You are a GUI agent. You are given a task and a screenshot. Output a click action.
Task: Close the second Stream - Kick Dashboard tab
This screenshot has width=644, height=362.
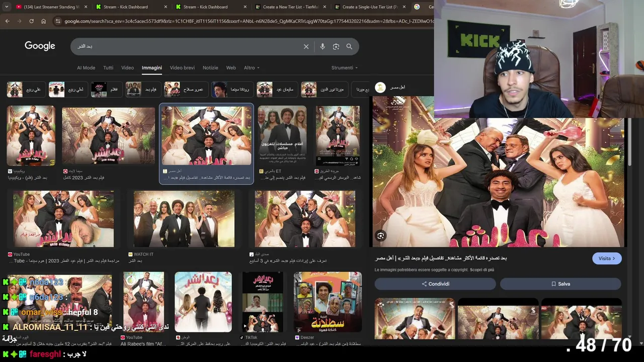pos(245,7)
